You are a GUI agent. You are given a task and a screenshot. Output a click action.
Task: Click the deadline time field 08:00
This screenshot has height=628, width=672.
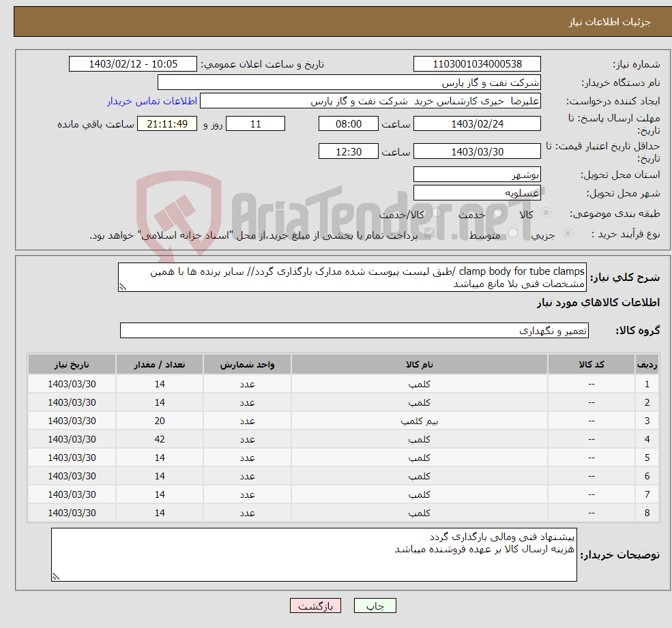point(349,124)
